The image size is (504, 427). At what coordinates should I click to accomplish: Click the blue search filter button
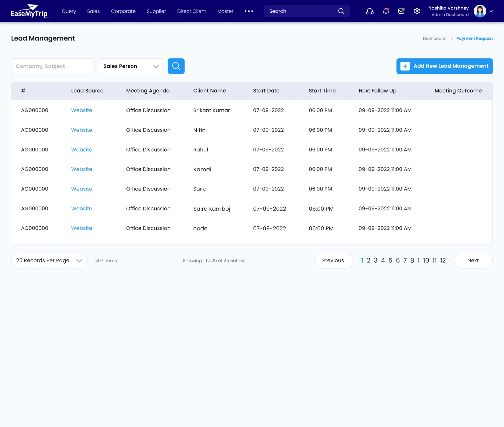point(176,66)
